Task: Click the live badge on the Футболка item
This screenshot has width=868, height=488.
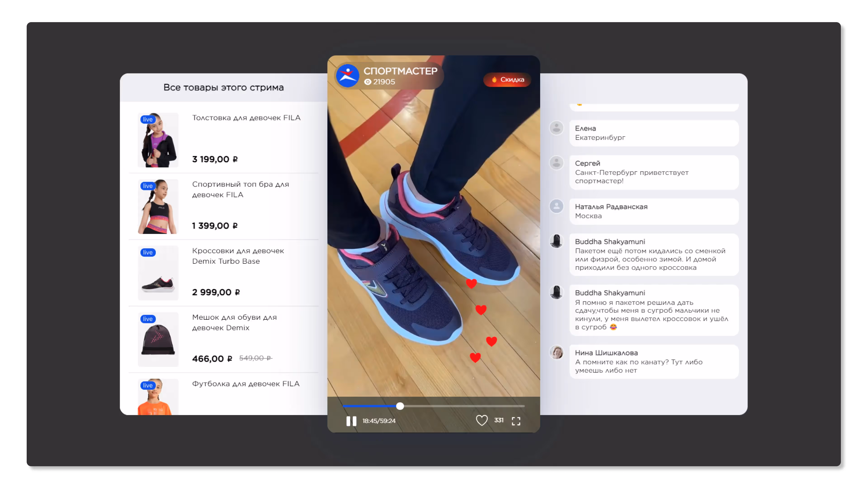Action: [148, 385]
